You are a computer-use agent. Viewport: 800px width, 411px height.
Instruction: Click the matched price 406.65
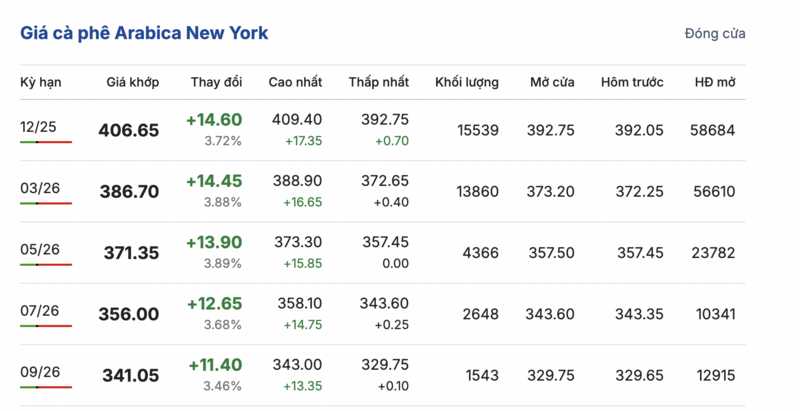[128, 131]
